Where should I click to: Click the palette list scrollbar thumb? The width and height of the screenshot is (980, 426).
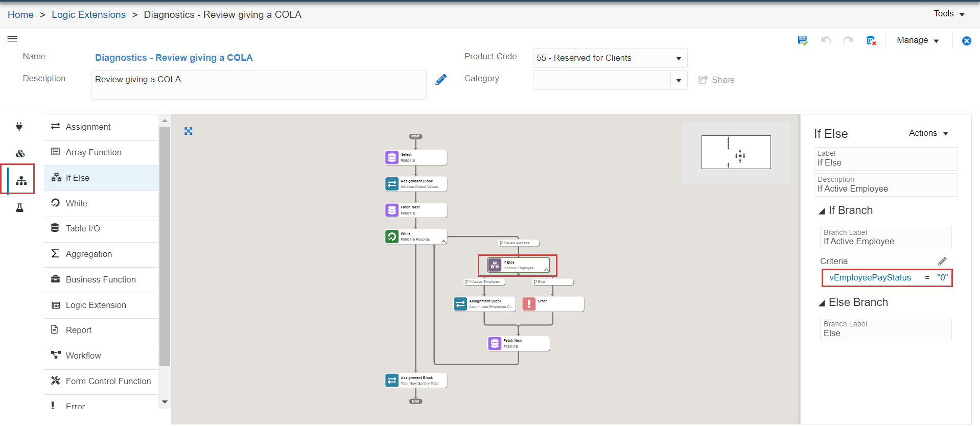point(165,247)
